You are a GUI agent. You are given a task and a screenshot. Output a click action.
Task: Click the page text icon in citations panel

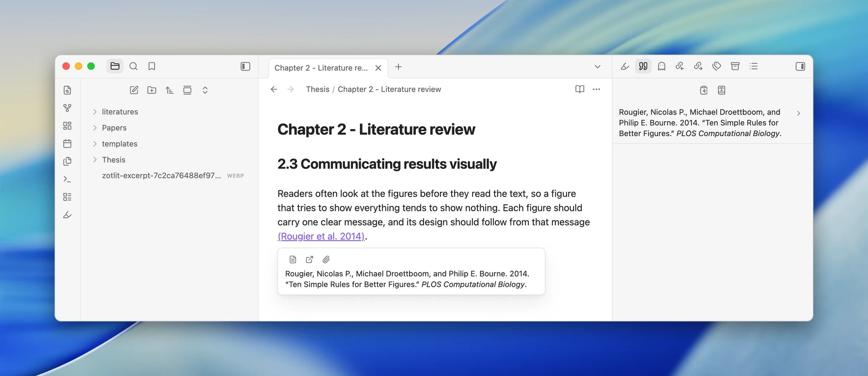(x=722, y=90)
